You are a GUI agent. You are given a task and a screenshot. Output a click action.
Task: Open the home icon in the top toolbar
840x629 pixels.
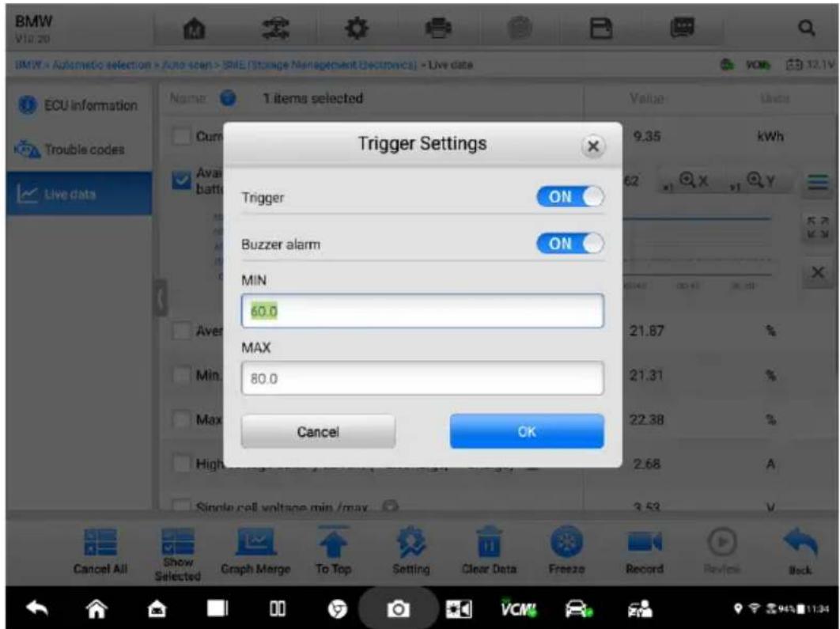[x=194, y=28]
